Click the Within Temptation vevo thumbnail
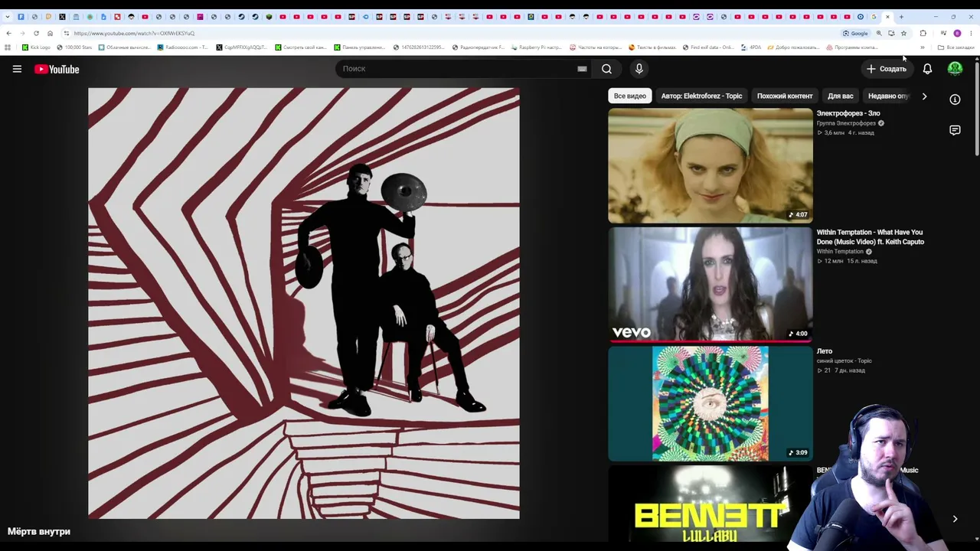The height and width of the screenshot is (551, 980). pyautogui.click(x=710, y=284)
